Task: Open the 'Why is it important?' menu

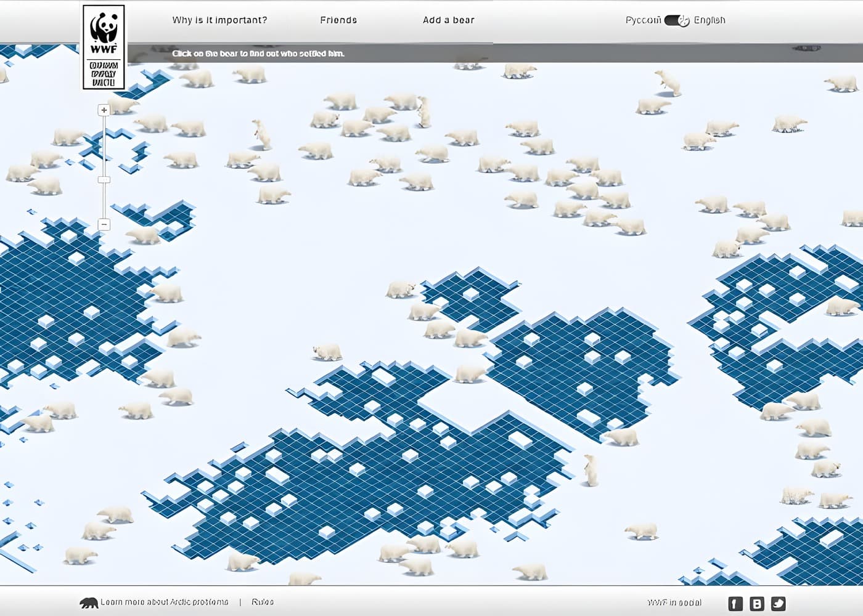Action: click(219, 20)
